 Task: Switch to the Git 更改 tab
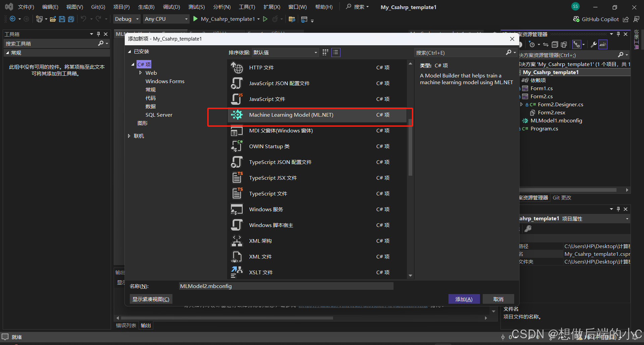point(562,197)
